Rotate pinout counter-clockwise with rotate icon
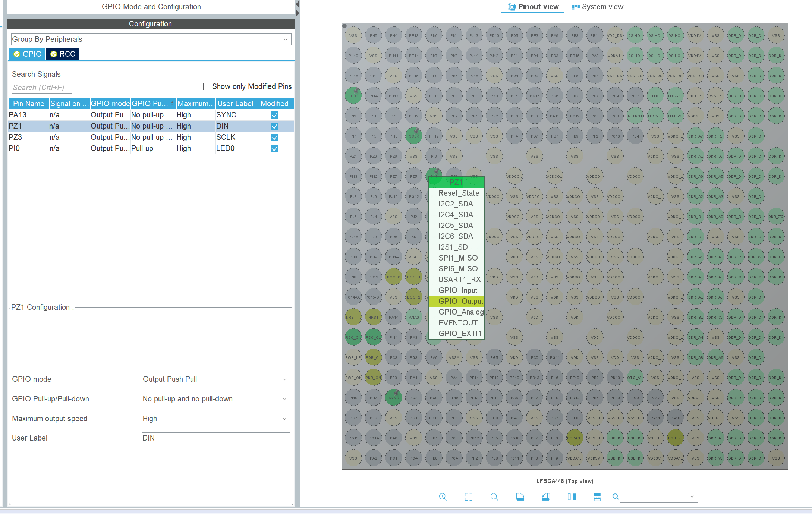 546,496
